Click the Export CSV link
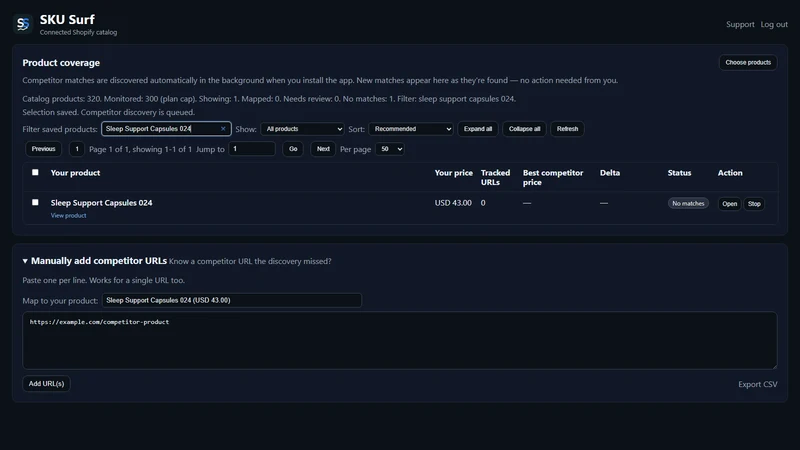The image size is (800, 450). pyautogui.click(x=758, y=384)
